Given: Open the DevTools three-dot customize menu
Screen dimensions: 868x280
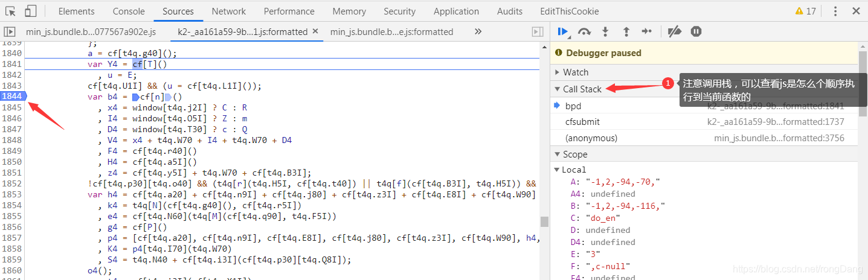Looking at the screenshot, I should (x=835, y=11).
